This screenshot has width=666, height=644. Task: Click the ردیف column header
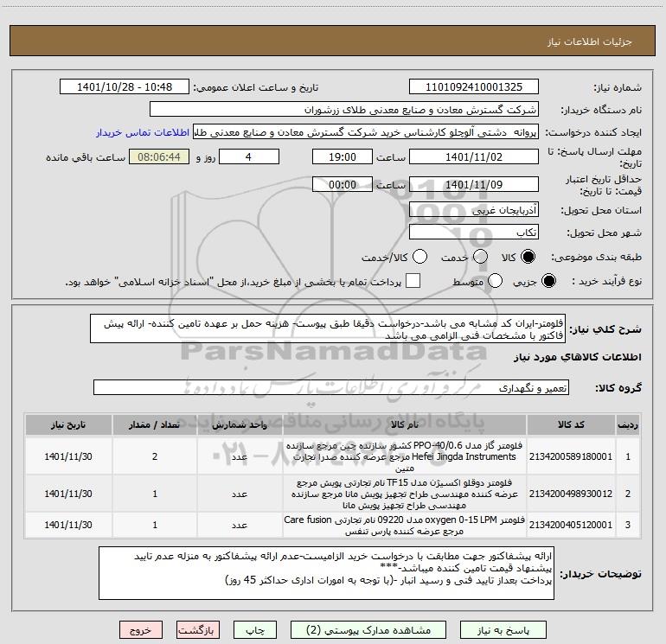click(x=628, y=424)
